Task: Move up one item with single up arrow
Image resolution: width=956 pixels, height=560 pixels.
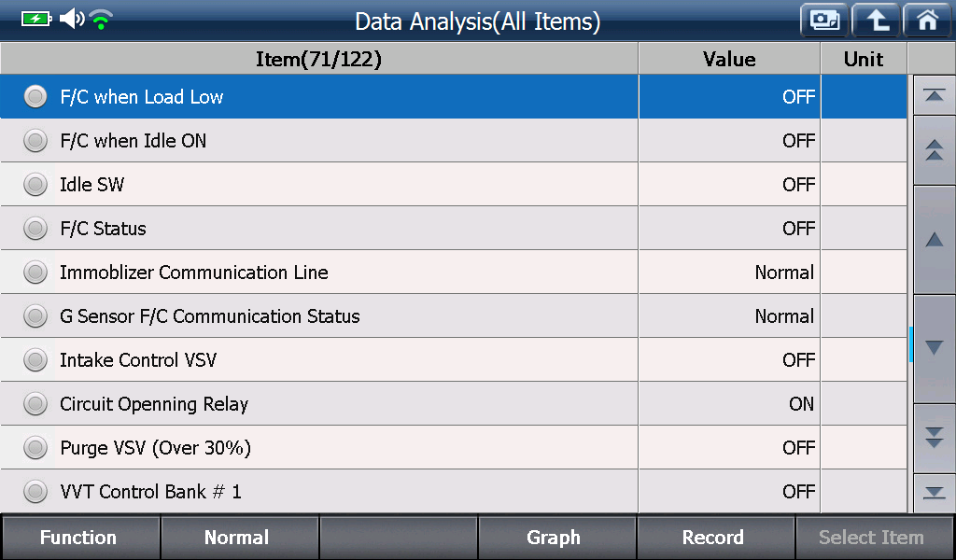Action: pyautogui.click(x=934, y=240)
